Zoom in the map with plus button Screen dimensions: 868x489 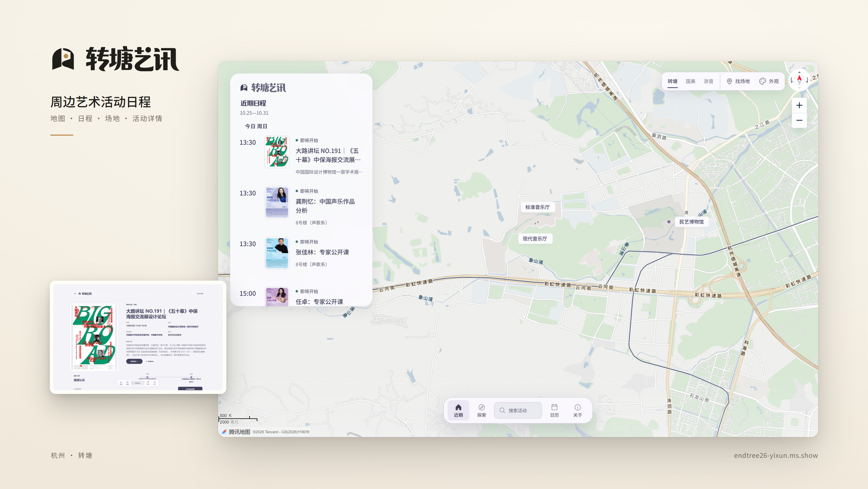point(799,105)
